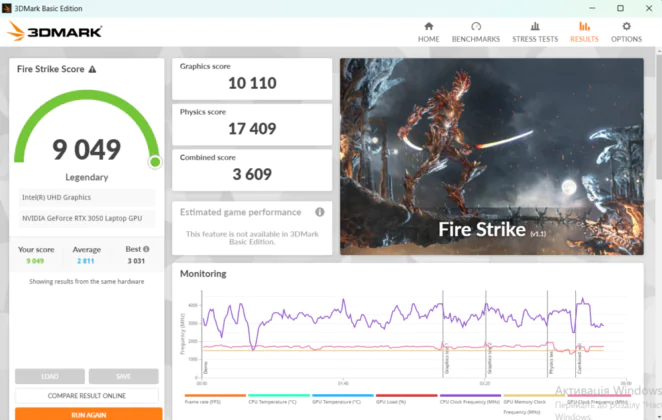Go to Benchmarks via gauge icon
Image resolution: width=662 pixels, height=420 pixels.
pos(476,27)
